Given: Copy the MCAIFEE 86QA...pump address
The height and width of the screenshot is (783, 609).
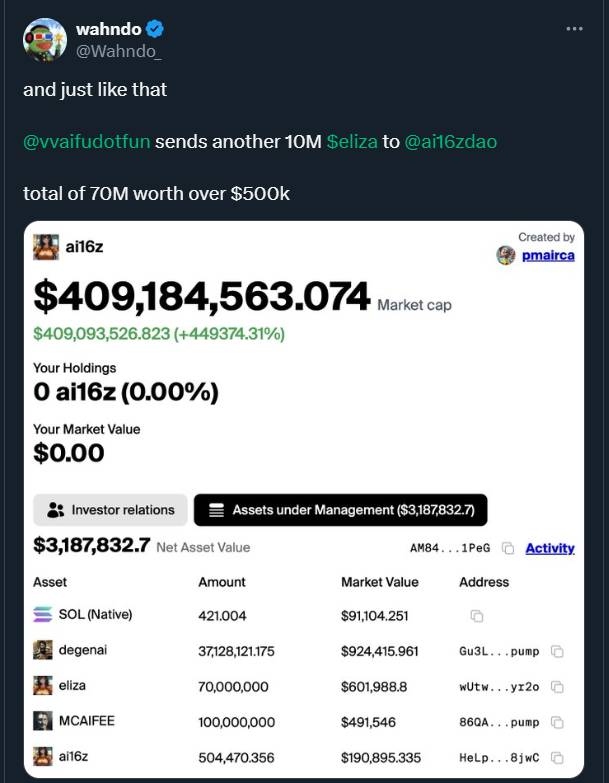Looking at the screenshot, I should (x=557, y=722).
